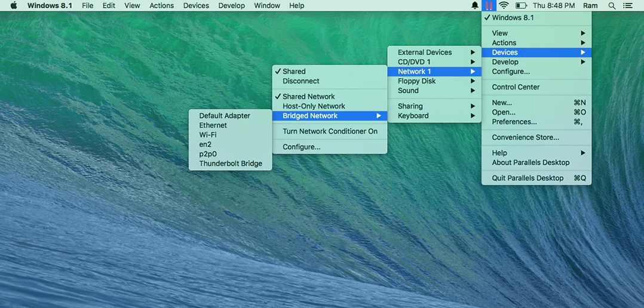Viewport: 644px width, 308px height.
Task: Switch to Host-Only Network
Action: (330, 106)
